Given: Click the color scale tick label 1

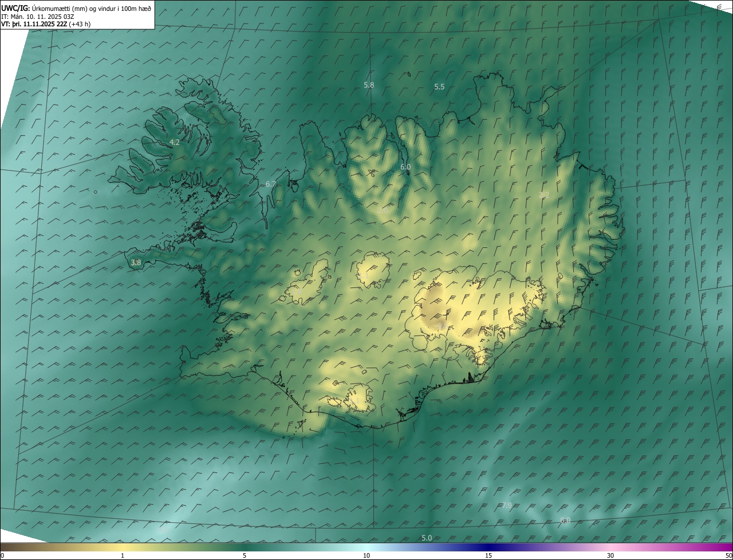Looking at the screenshot, I should click(123, 555).
